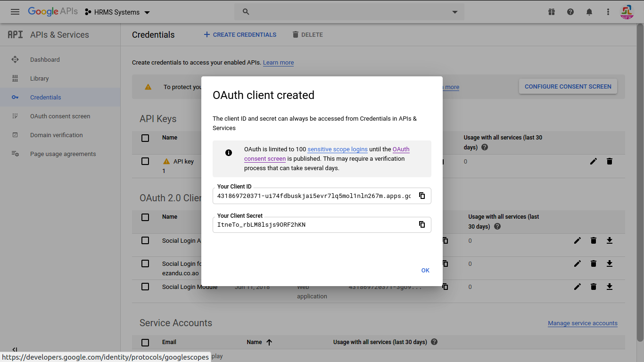Image resolution: width=644 pixels, height=362 pixels.
Task: Download the Social Login Module client JSON
Action: (609, 287)
